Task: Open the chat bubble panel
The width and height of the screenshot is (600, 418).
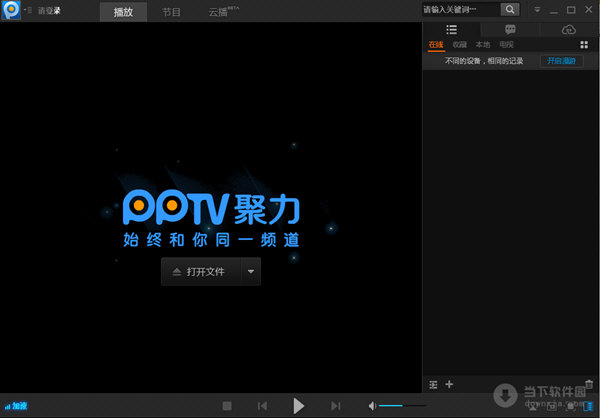Action: tap(510, 29)
